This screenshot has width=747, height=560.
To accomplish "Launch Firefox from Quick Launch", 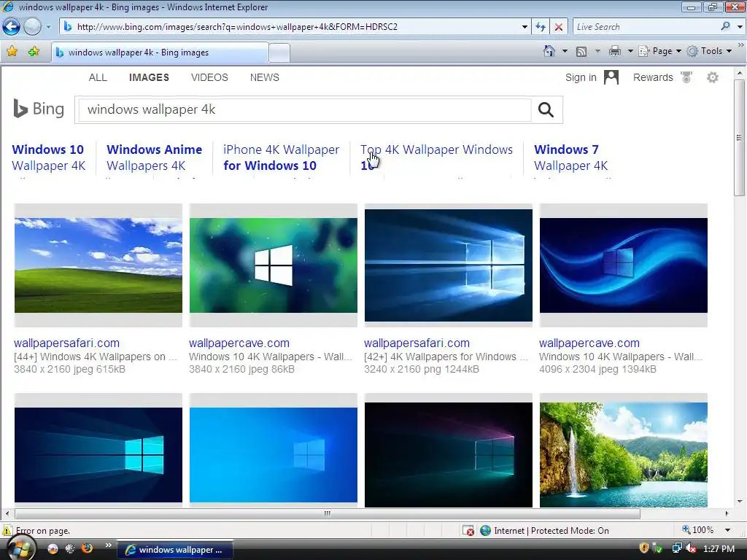I will coord(87,548).
